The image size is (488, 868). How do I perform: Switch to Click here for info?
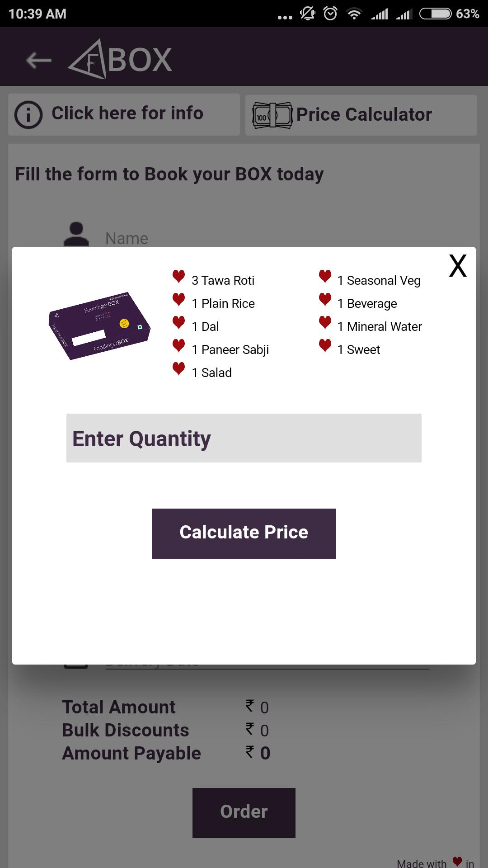pyautogui.click(x=123, y=114)
